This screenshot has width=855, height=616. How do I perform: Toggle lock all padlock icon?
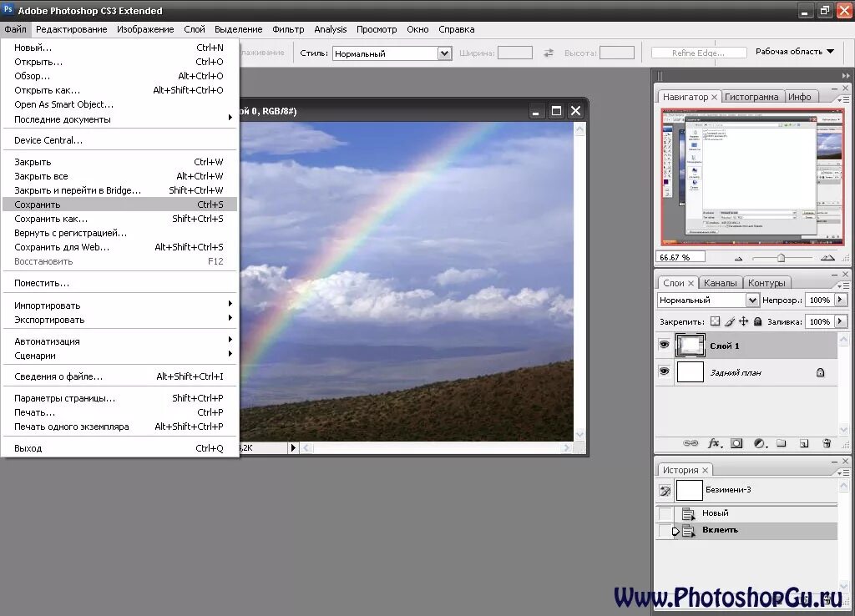pyautogui.click(x=757, y=321)
